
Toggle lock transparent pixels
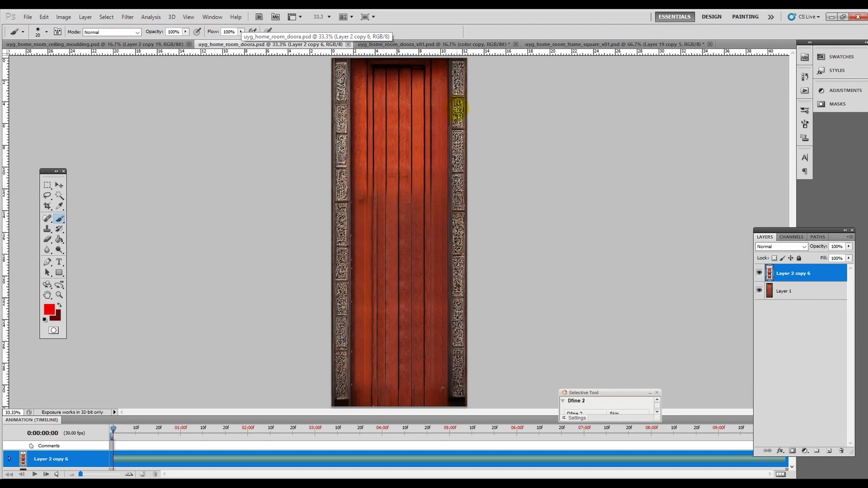tap(774, 258)
